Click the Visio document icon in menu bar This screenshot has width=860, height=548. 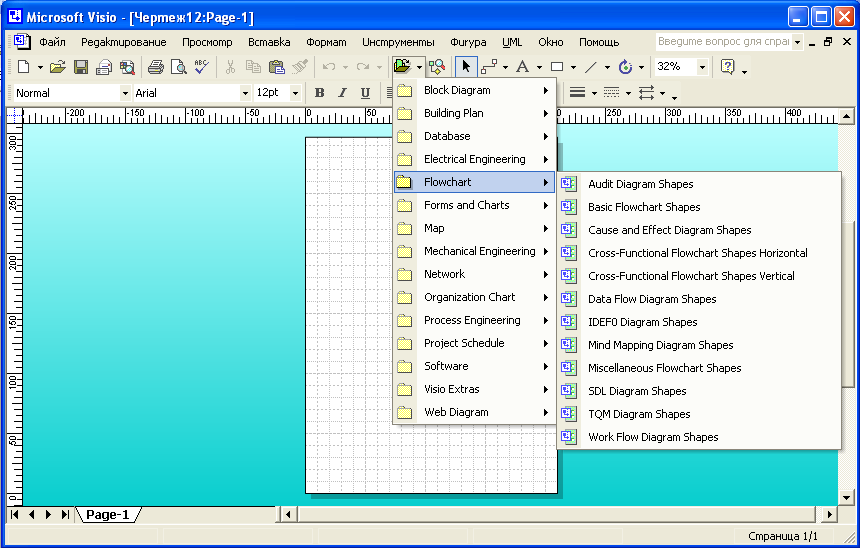coord(22,42)
